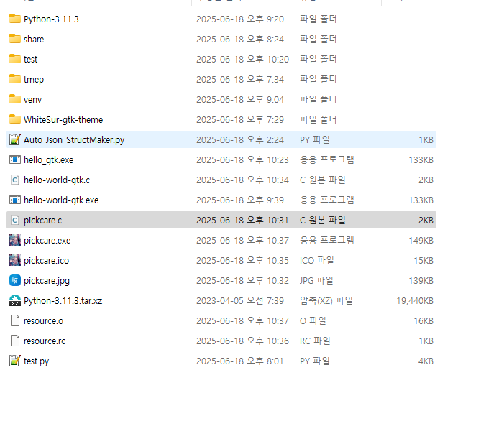
Task: Click the O 파일 type cell
Action: [x=313, y=321]
